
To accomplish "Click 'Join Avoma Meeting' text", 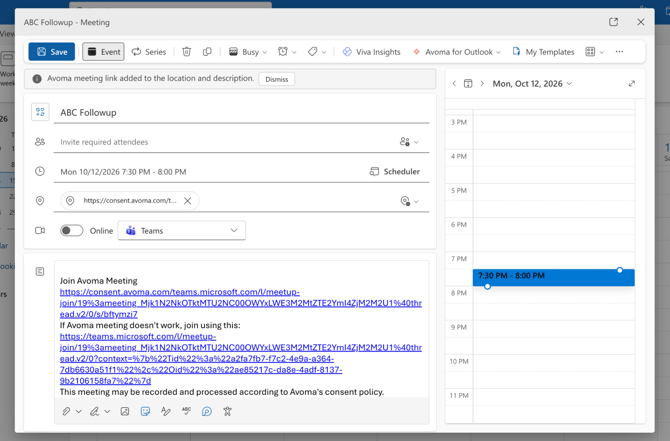I will [x=98, y=281].
